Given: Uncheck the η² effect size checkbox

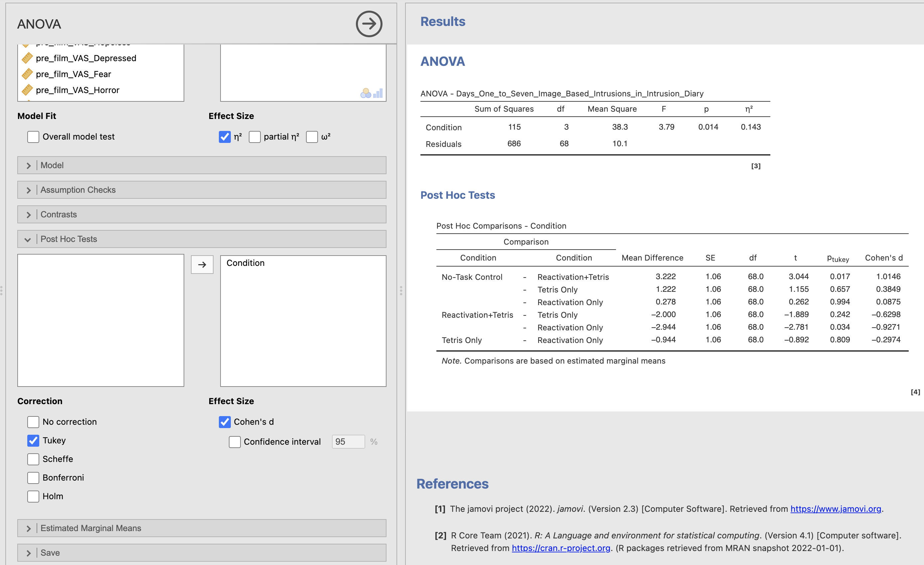Looking at the screenshot, I should [x=225, y=137].
